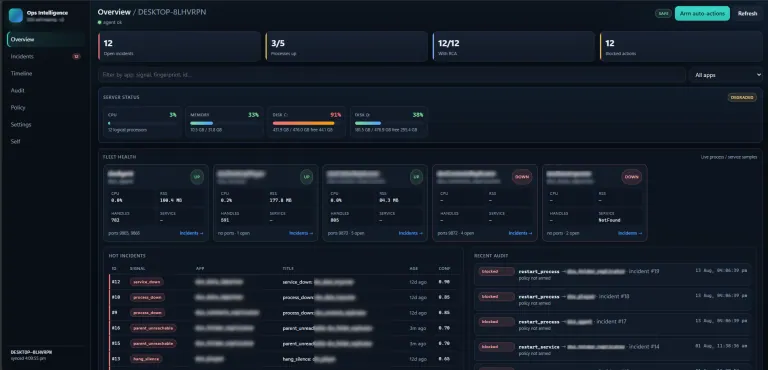
Task: Open Incidents link on card with ports 9872
Action: (x=520, y=233)
